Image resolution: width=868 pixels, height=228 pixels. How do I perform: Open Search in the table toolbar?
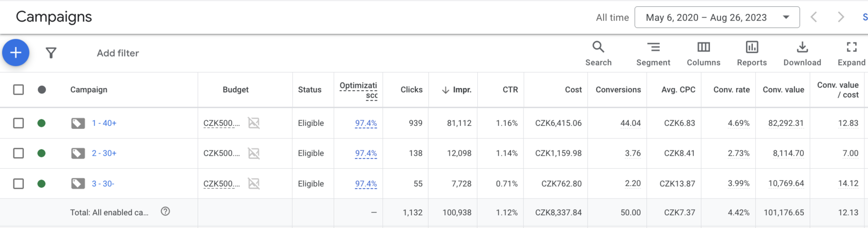tap(598, 54)
